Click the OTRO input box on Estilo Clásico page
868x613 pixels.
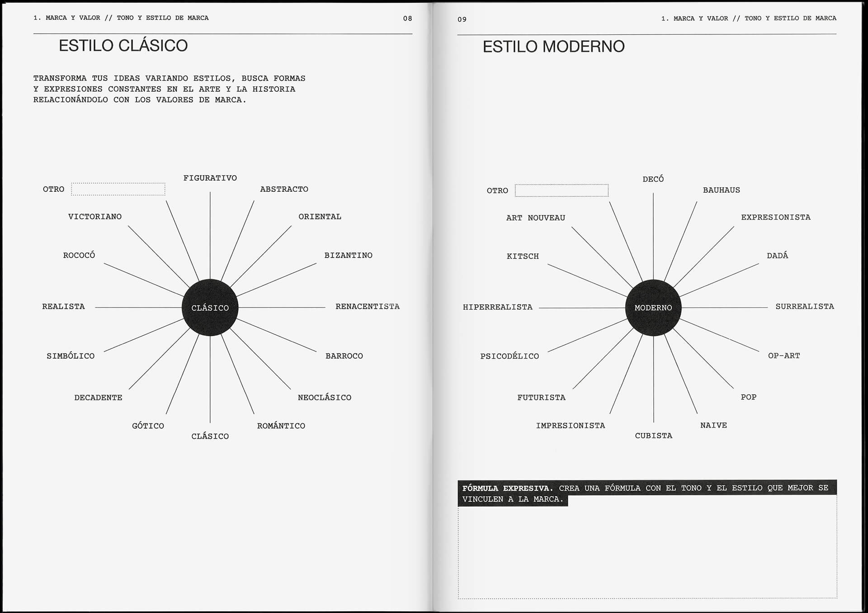(x=118, y=189)
